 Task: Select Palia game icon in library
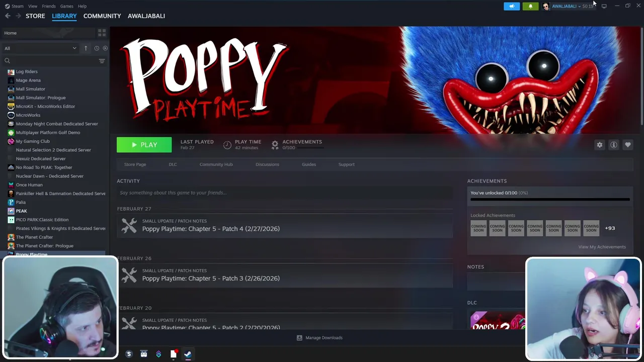(11, 202)
